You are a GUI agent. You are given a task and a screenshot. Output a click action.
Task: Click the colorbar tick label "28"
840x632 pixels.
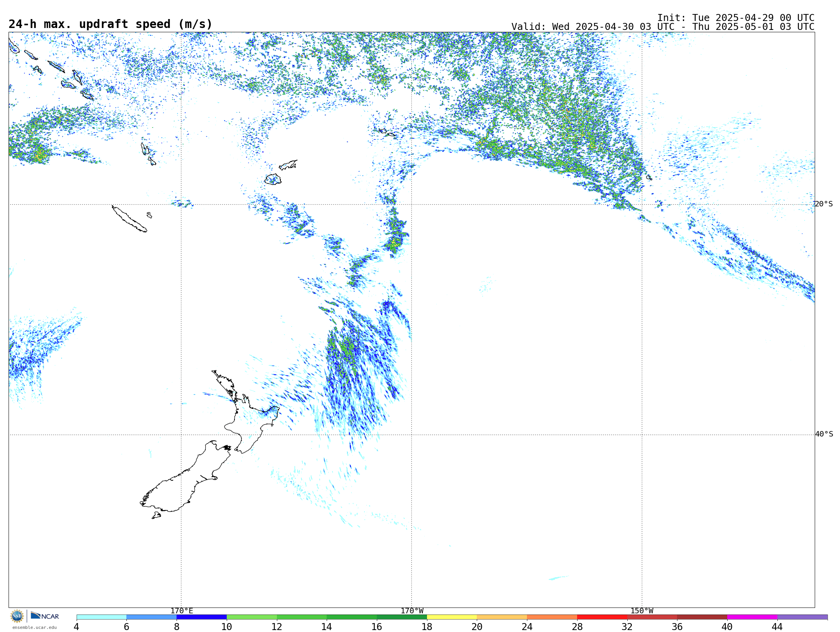577,627
